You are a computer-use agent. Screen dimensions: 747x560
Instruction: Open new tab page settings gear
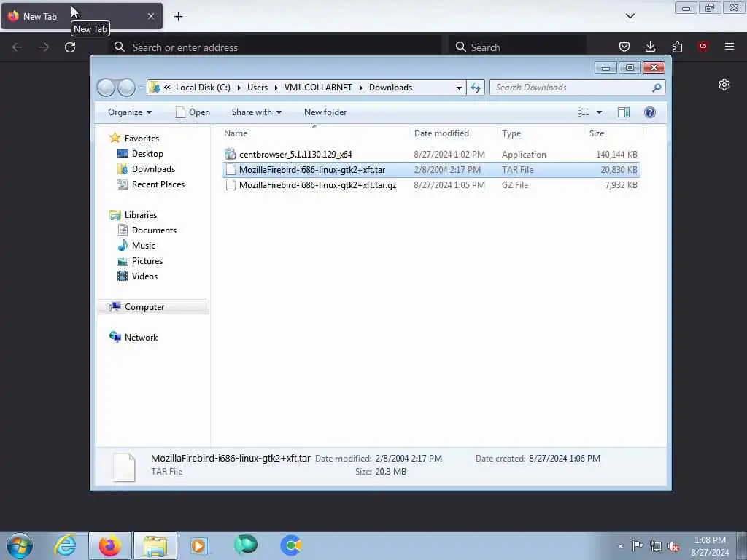(724, 85)
